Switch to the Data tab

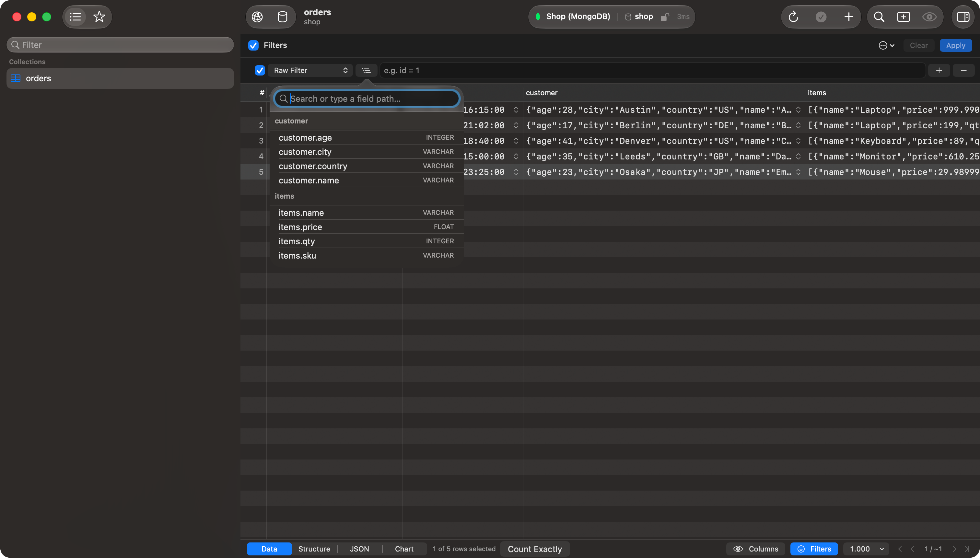pyautogui.click(x=269, y=549)
